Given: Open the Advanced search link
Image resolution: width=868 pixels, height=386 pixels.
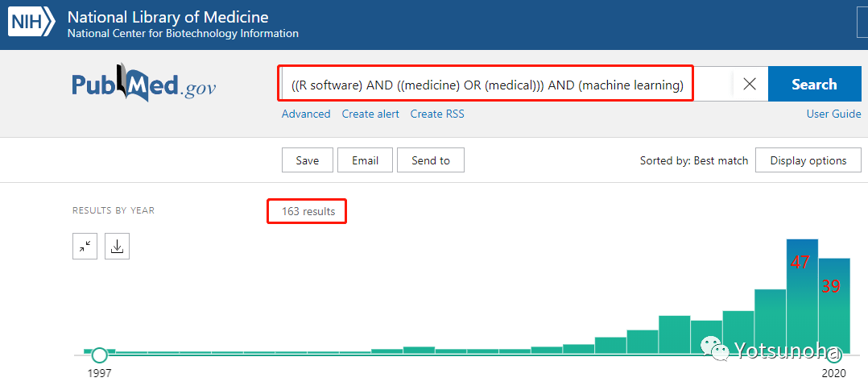Looking at the screenshot, I should tap(306, 114).
